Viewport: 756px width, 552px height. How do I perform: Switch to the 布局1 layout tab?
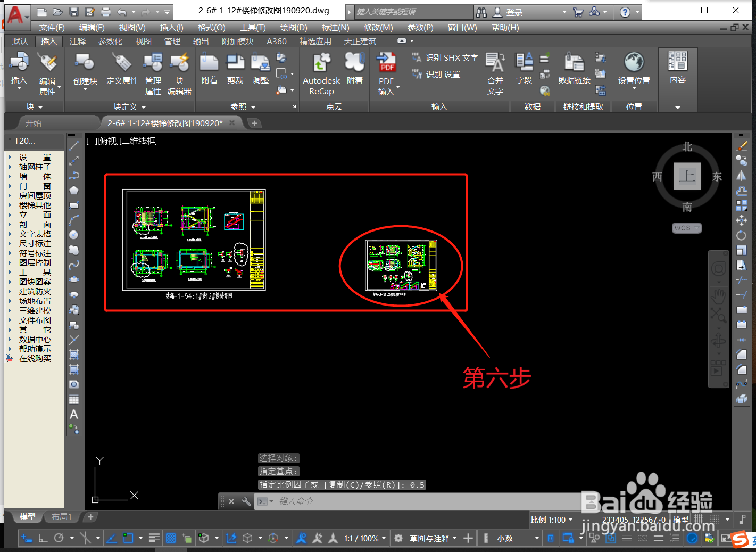click(x=61, y=517)
